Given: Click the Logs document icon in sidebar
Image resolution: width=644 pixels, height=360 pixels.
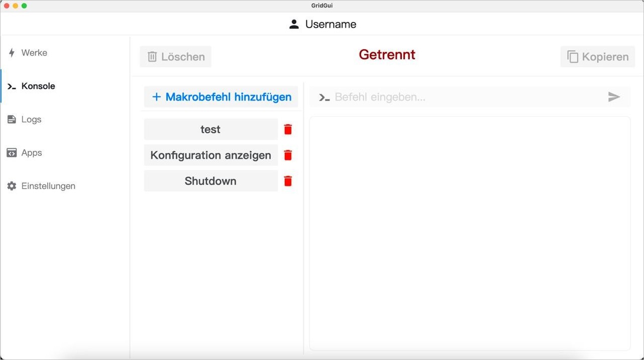Looking at the screenshot, I should click(x=12, y=120).
